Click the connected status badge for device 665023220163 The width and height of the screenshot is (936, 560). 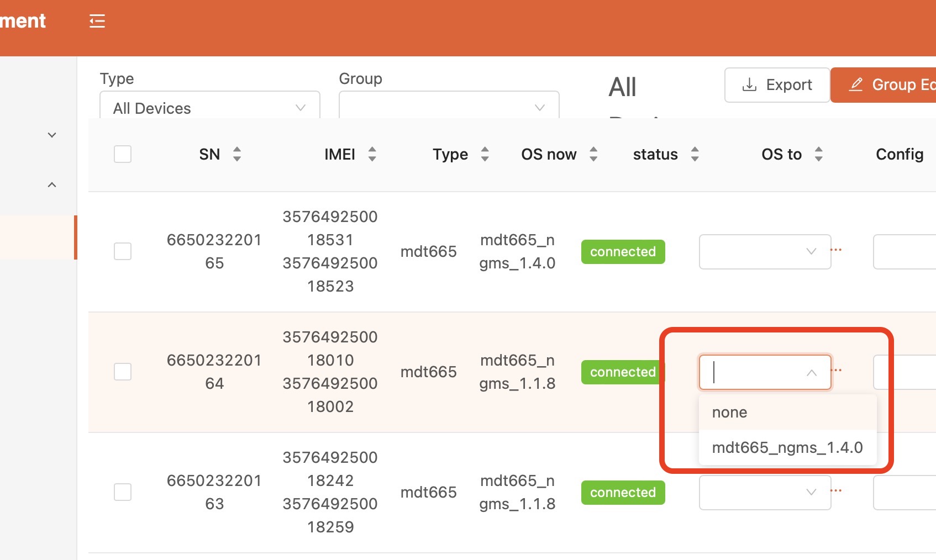coord(623,493)
